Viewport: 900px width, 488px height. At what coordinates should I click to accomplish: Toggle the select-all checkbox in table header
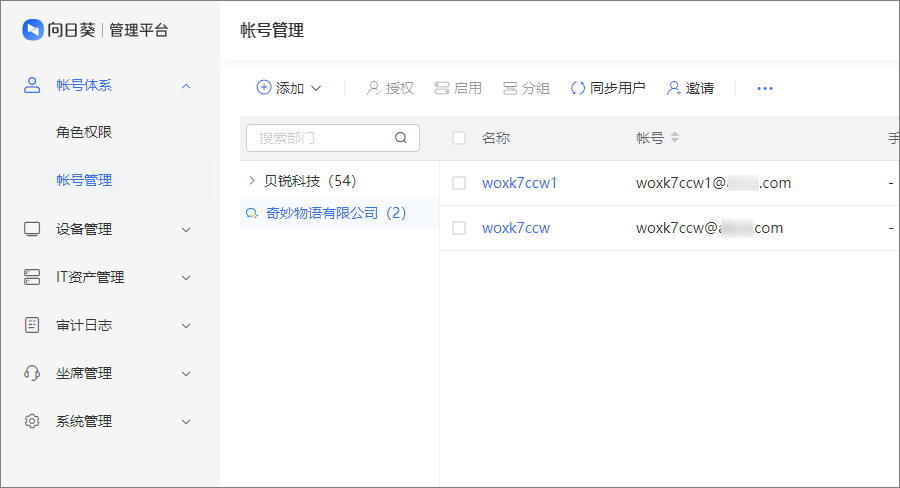(459, 138)
